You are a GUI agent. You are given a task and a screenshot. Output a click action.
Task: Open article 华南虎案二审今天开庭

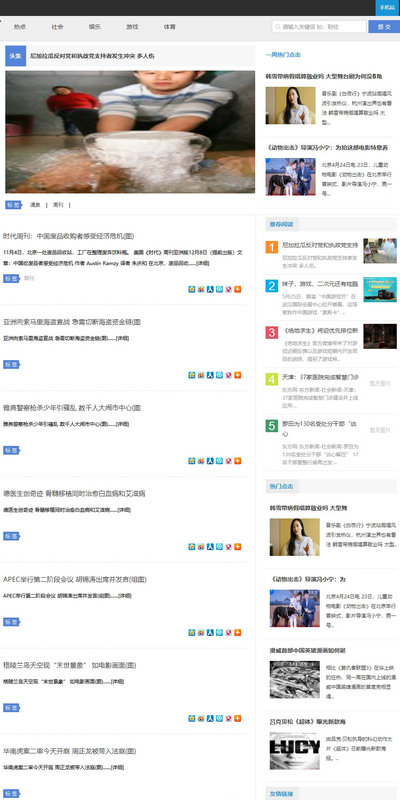coord(69,751)
